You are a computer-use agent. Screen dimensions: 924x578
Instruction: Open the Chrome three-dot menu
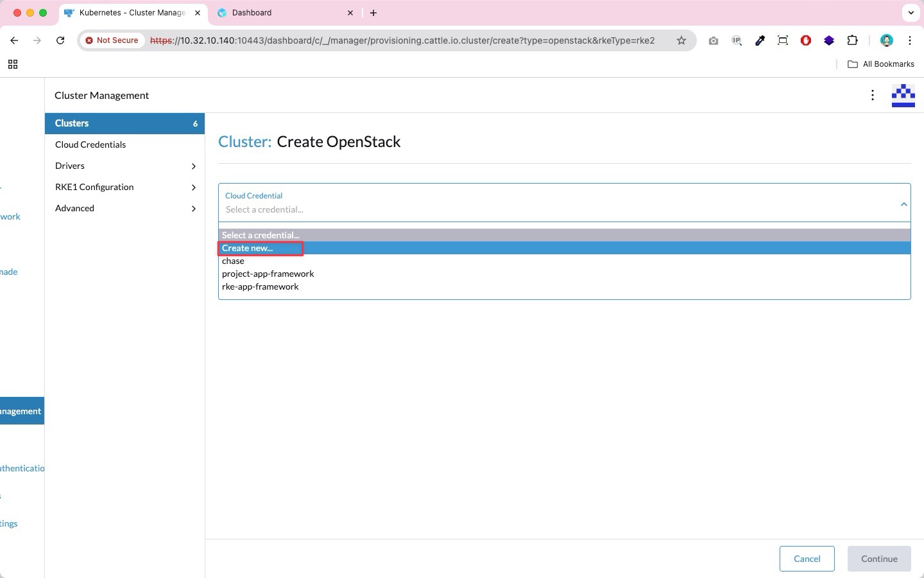pos(910,40)
